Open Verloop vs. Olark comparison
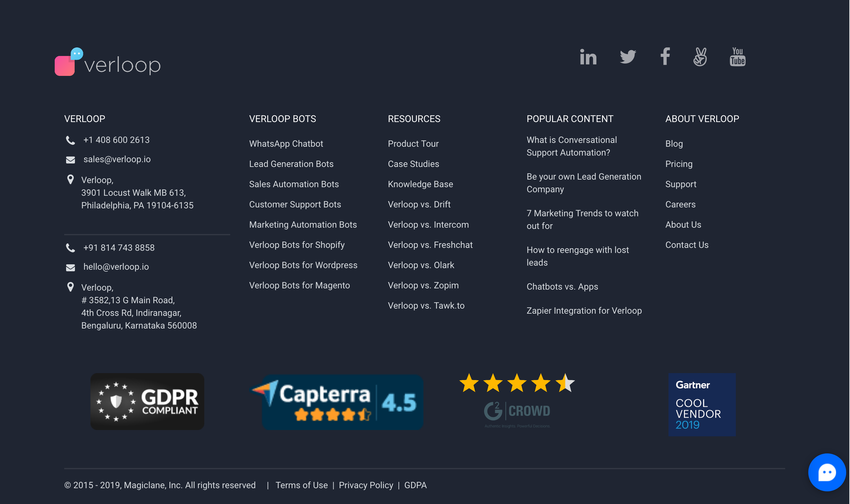 421,265
